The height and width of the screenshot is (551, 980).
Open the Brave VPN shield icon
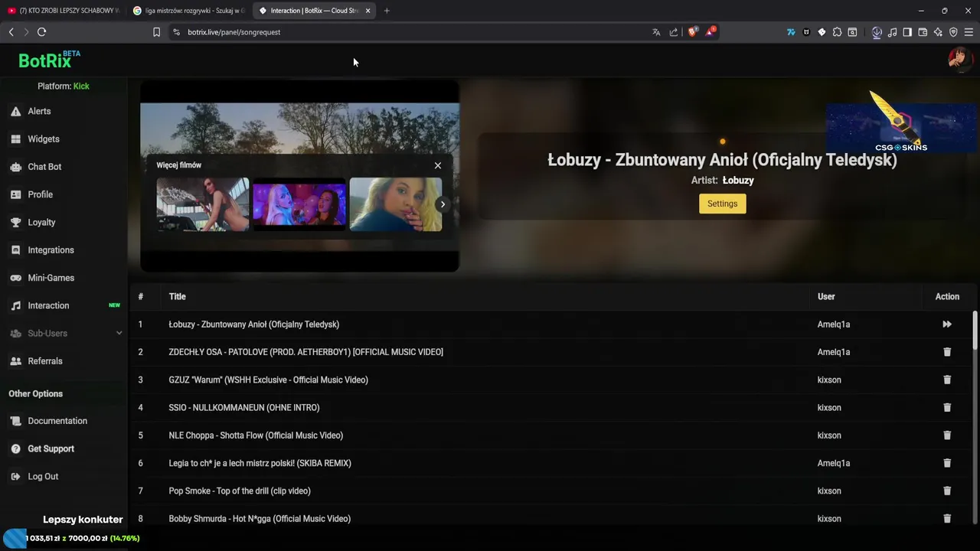953,32
